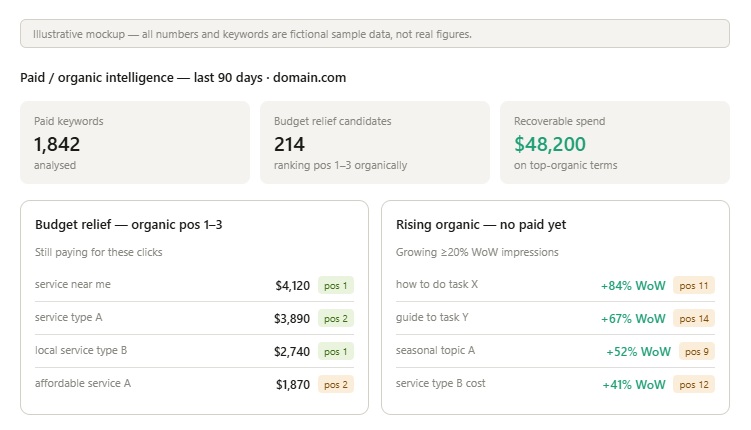
Task: Click 'Growing ≥20% WoW impressions' subtitle
Action: point(477,252)
